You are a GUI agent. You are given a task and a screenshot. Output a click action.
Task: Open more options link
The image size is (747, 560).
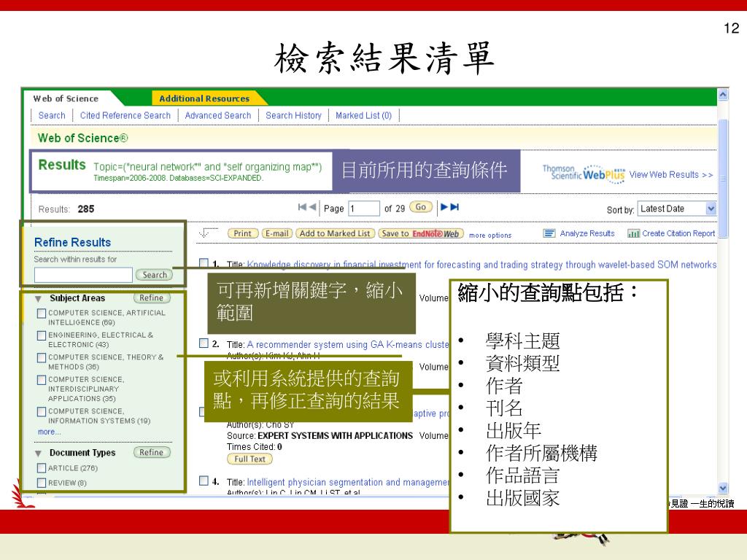[x=490, y=236]
